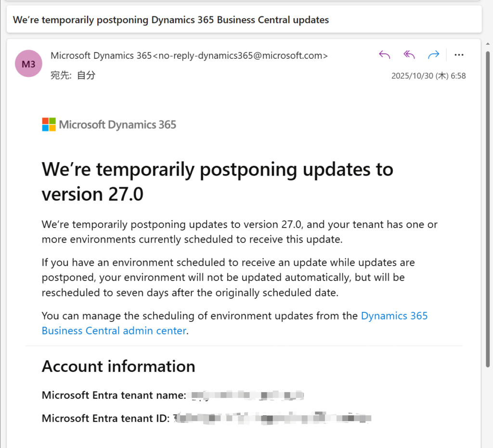Forward this email using the arrow icon
493x448 pixels.
pyautogui.click(x=434, y=55)
